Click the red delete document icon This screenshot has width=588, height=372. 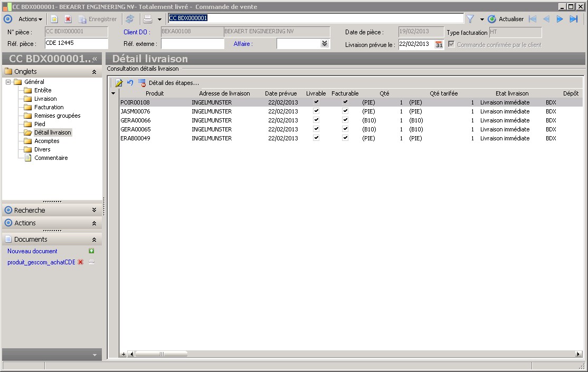pyautogui.click(x=68, y=19)
